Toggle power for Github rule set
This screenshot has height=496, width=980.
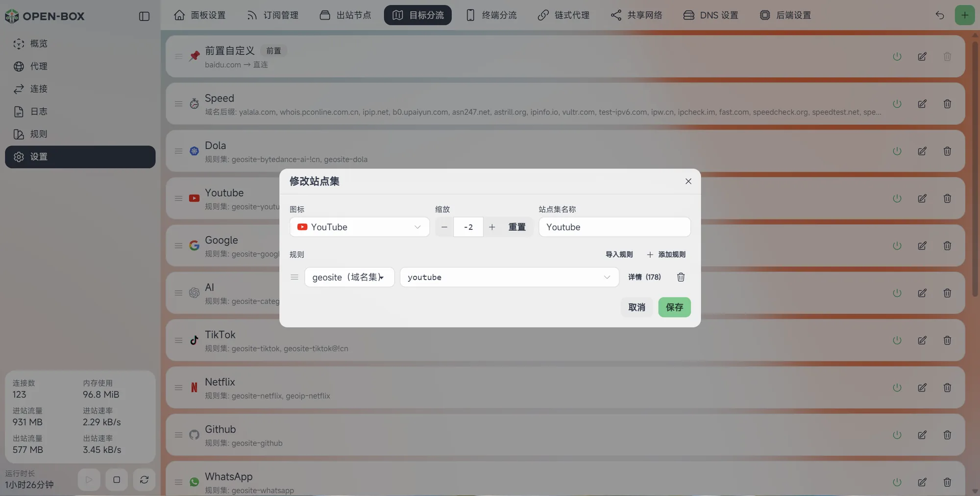(x=897, y=435)
